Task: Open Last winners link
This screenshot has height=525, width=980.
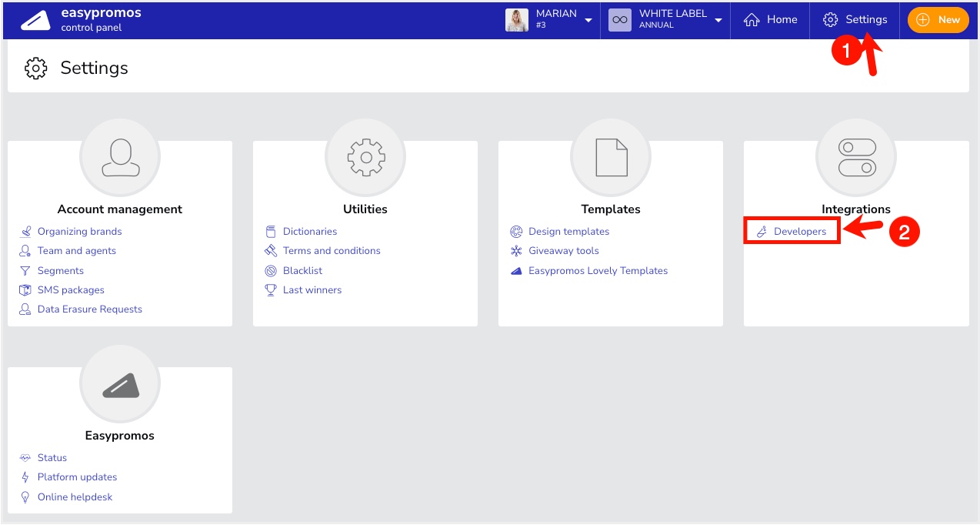Action: point(312,290)
